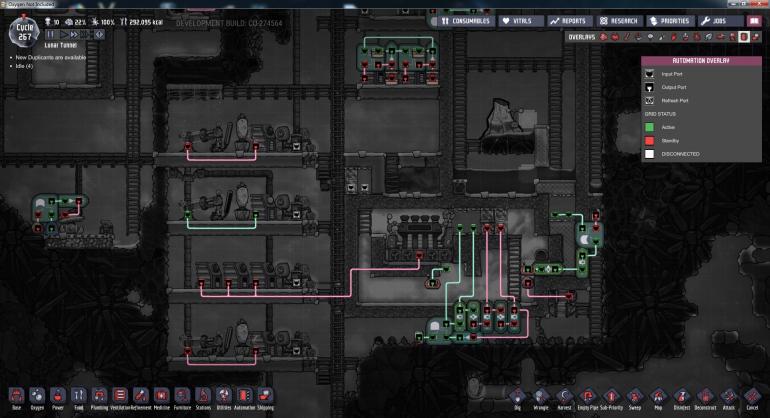Toggle the Oxygen overlay icon
770x418 pixels.
click(604, 37)
